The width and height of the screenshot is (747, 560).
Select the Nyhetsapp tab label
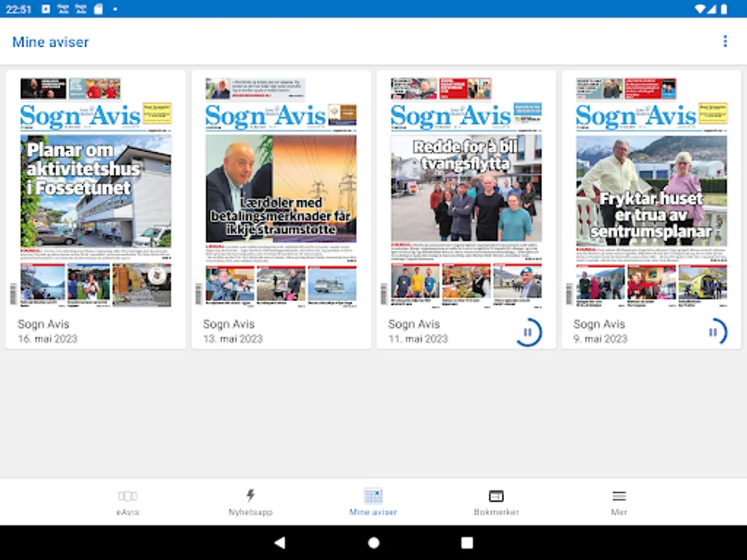click(250, 512)
